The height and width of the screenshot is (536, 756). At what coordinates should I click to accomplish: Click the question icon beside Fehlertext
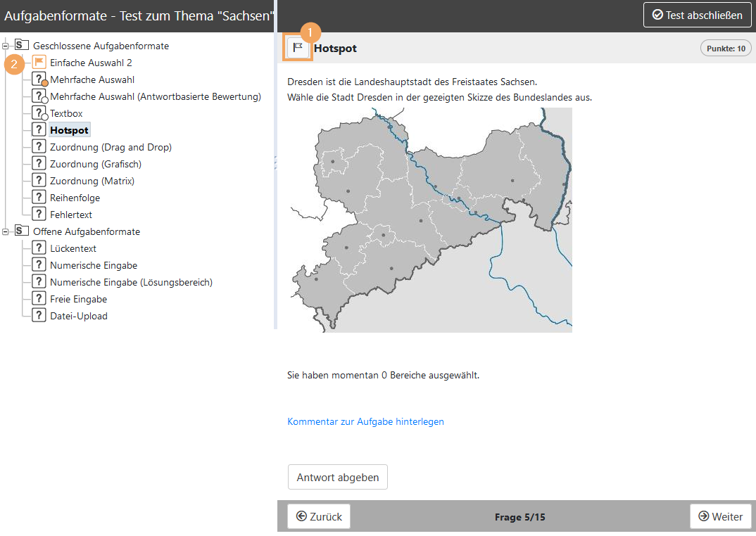tap(39, 215)
